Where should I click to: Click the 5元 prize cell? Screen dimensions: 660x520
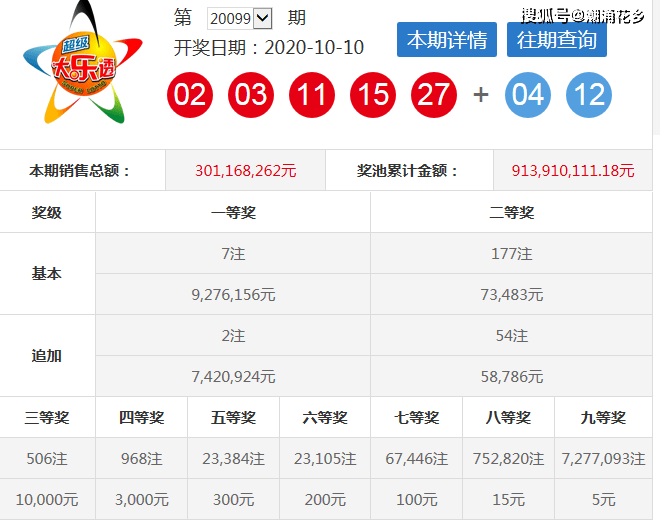(603, 500)
